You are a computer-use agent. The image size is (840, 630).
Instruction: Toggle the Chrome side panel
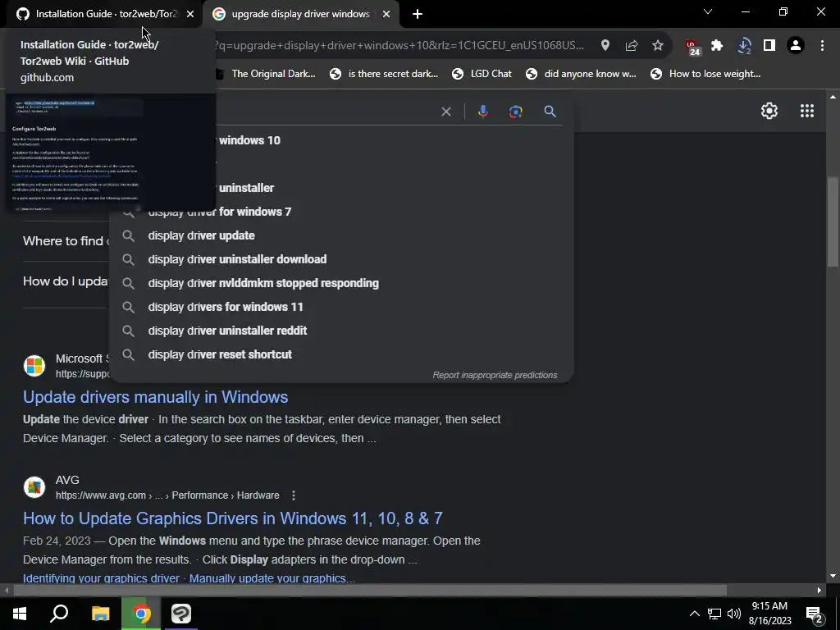769,46
